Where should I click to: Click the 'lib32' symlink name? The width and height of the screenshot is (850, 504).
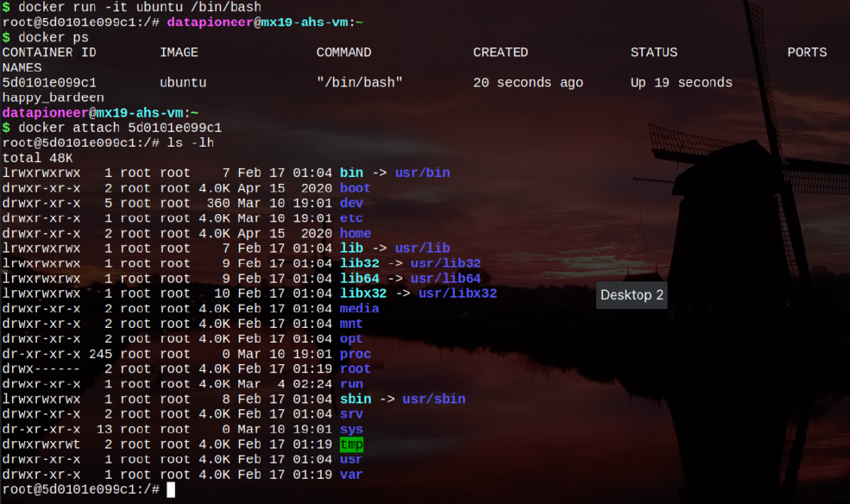(x=359, y=263)
